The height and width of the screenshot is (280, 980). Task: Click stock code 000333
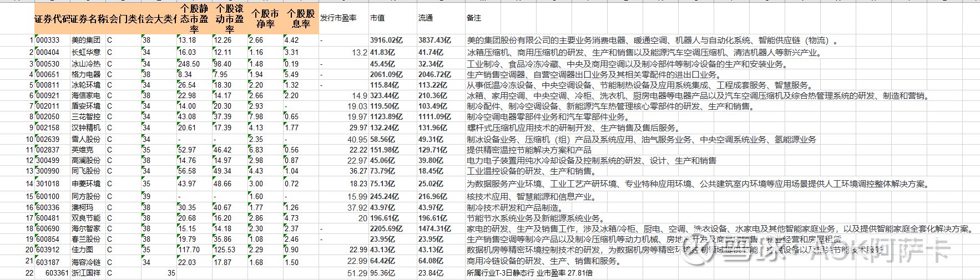pos(48,40)
